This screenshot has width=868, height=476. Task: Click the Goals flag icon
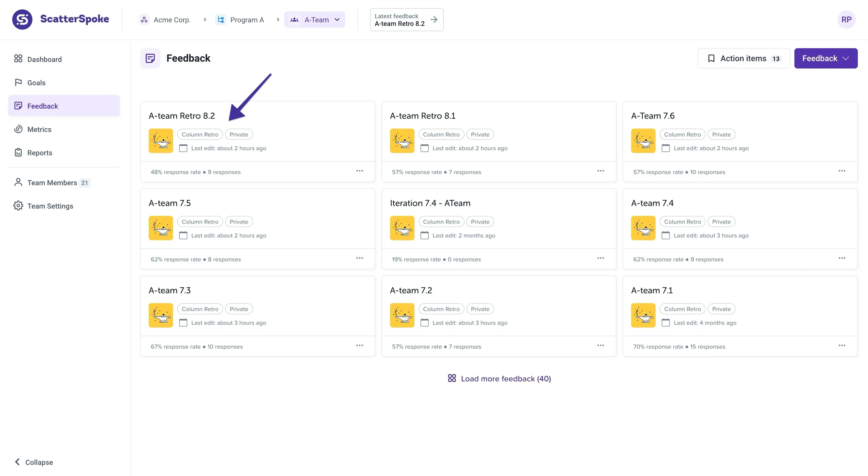coord(19,82)
